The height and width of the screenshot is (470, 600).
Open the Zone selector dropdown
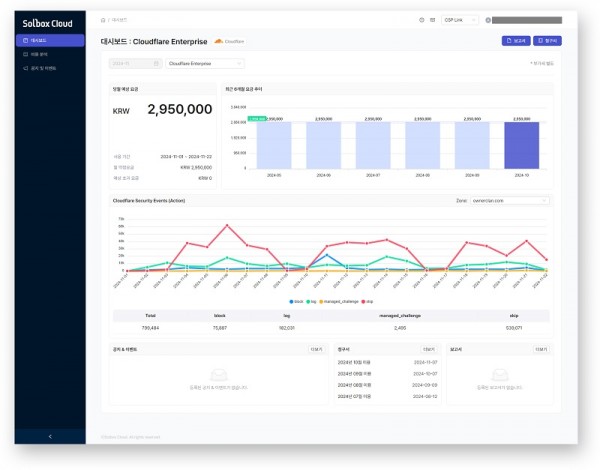point(509,201)
